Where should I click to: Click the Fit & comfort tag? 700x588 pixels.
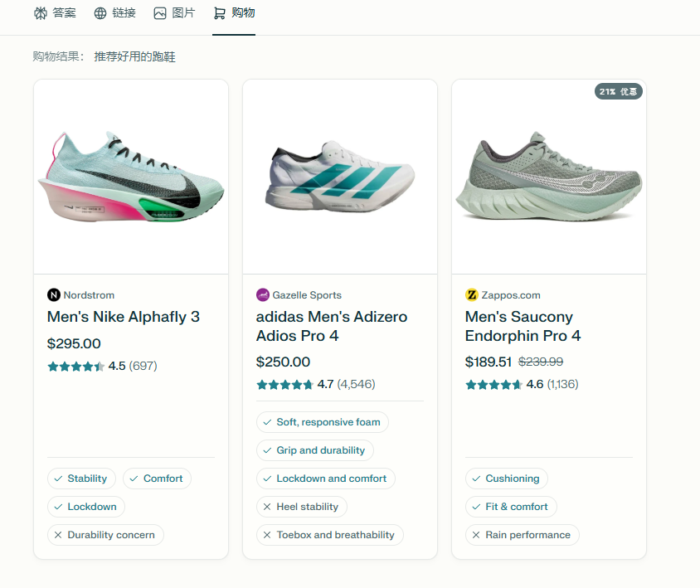click(x=511, y=507)
